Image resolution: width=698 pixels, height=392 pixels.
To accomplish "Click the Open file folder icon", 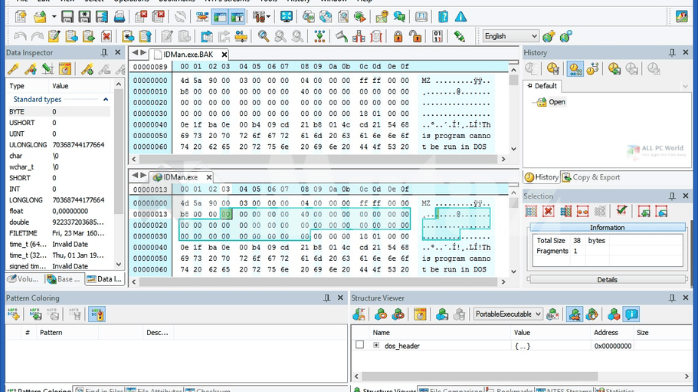I will (40, 17).
